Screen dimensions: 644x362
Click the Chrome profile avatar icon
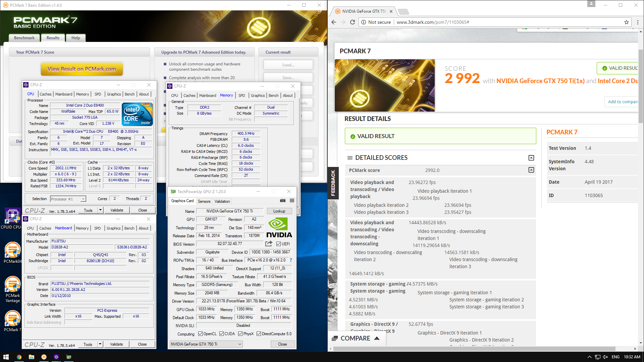[591, 4]
